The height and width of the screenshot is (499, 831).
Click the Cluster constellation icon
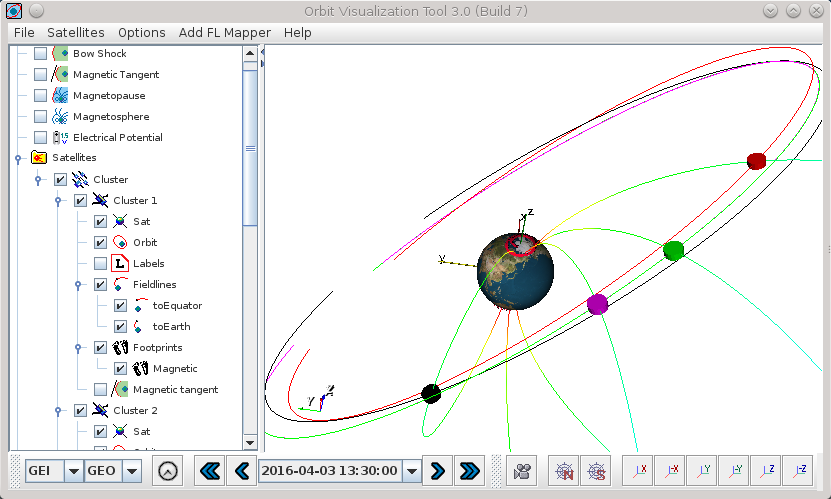coord(80,180)
